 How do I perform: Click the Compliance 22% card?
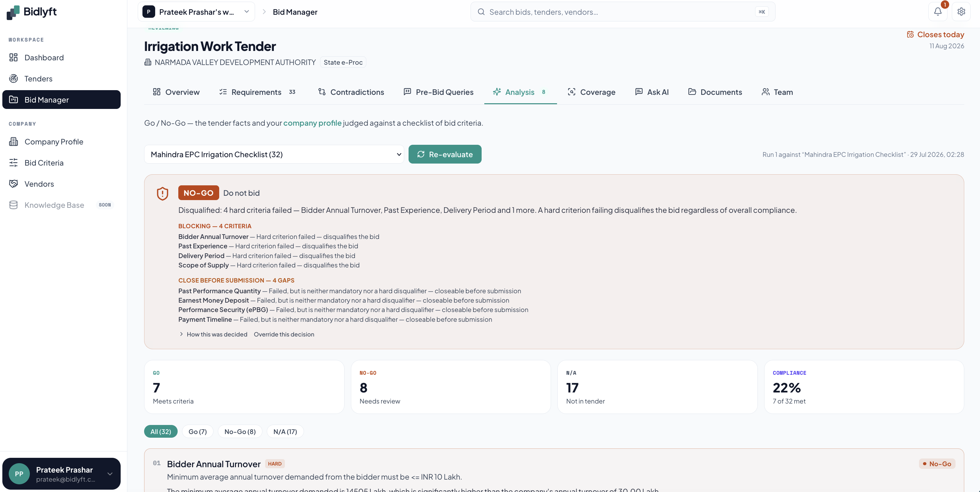click(864, 387)
